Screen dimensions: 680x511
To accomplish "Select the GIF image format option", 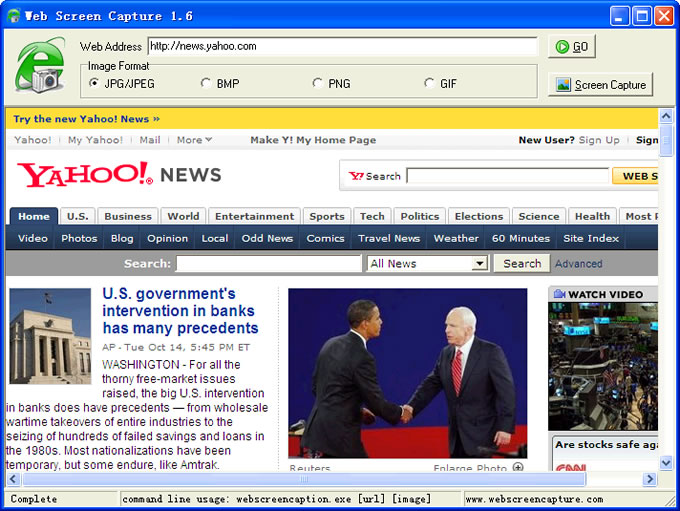I will (430, 83).
